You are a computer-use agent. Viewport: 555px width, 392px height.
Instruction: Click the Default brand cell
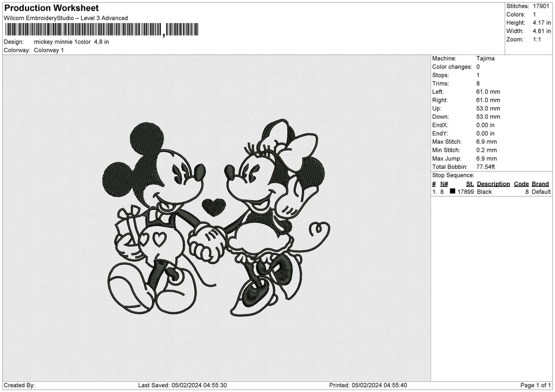(541, 192)
